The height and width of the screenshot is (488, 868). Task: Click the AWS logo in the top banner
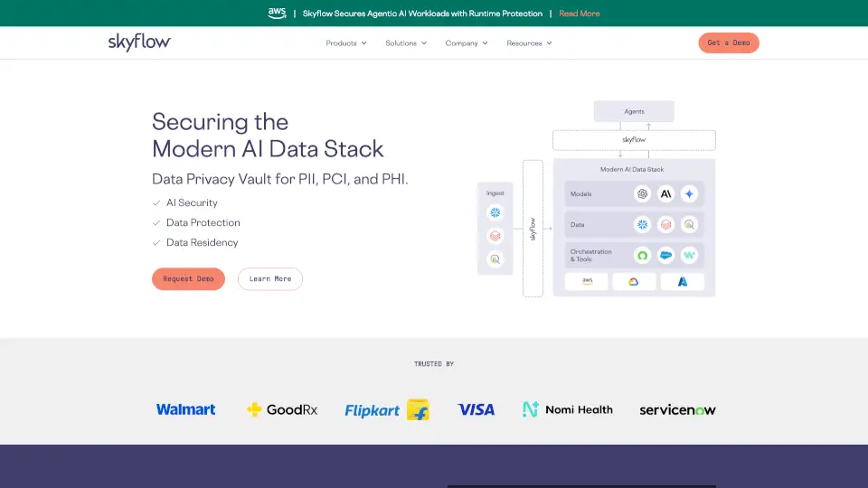pos(277,13)
